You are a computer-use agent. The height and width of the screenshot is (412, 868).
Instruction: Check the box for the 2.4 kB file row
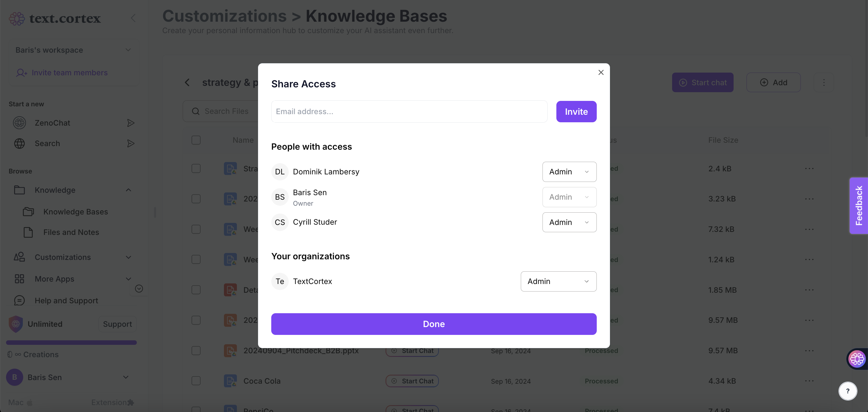pos(196,168)
